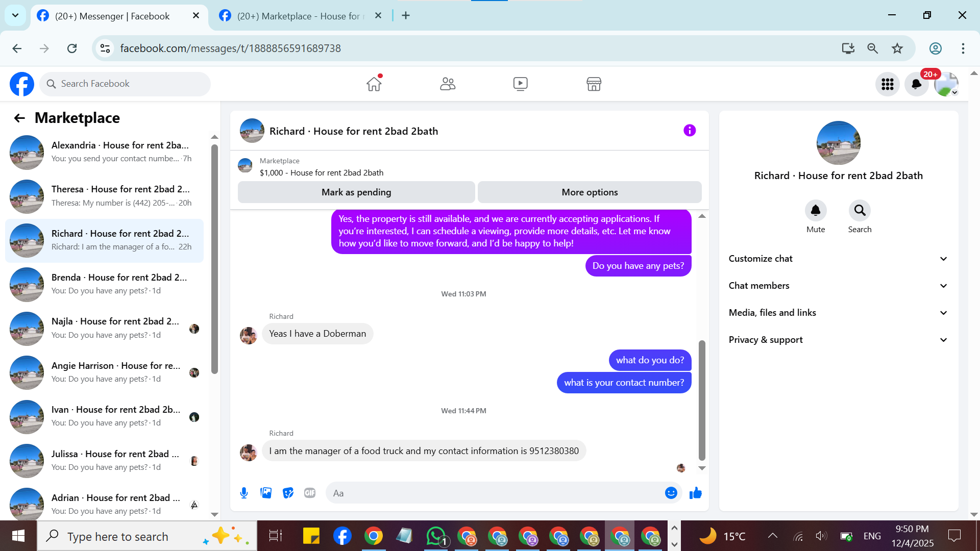The height and width of the screenshot is (551, 980).
Task: Expand the Chat members section
Action: point(838,286)
